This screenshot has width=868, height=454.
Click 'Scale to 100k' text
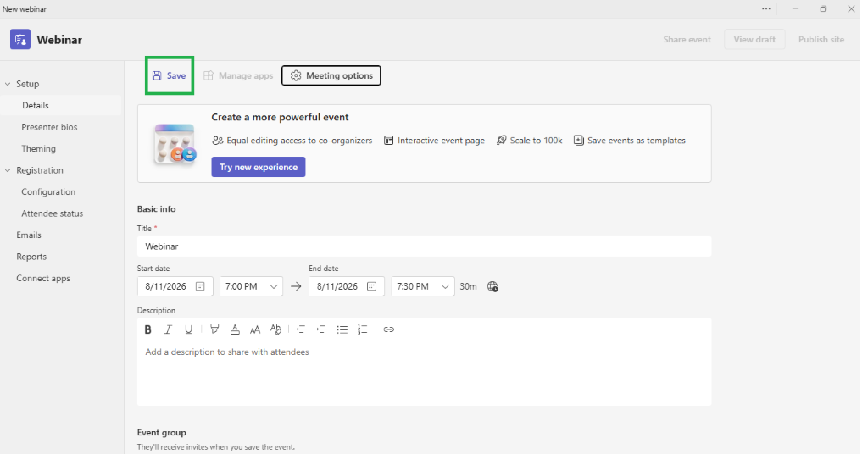[x=536, y=141]
